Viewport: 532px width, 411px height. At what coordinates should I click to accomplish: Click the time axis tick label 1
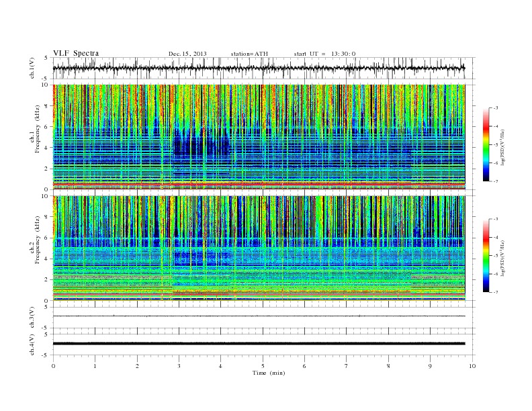coord(95,366)
